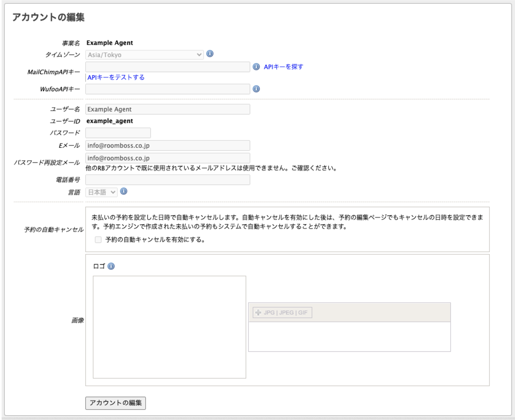The image size is (515, 420).
Task: Click the JPG | JPEG | GIF upload button
Action: click(x=282, y=313)
